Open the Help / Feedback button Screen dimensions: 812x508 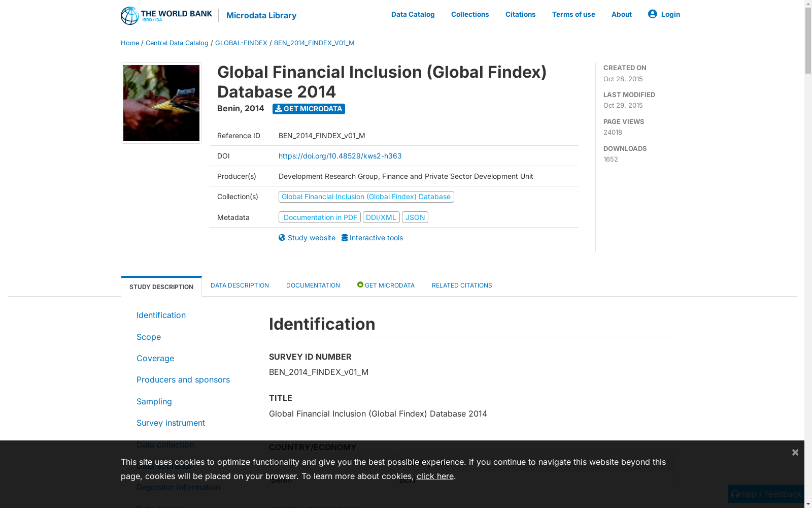point(766,494)
